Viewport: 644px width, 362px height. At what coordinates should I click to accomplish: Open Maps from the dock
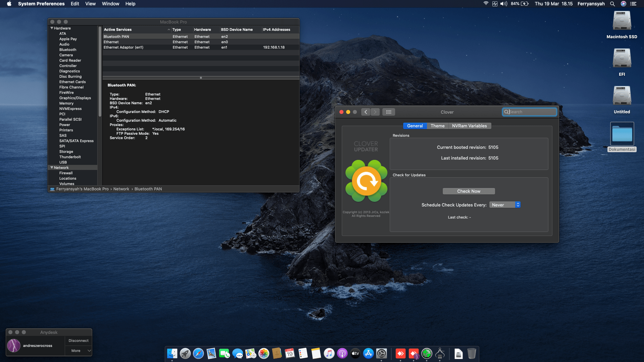[251, 353]
